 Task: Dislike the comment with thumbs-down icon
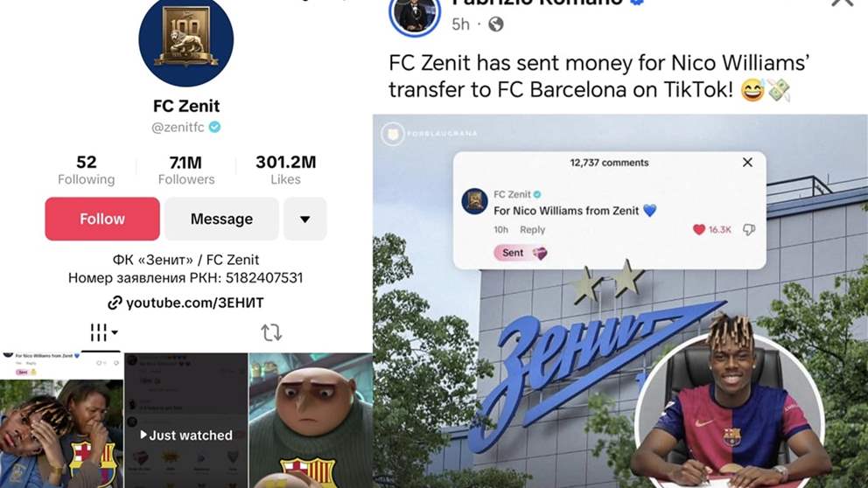click(749, 230)
